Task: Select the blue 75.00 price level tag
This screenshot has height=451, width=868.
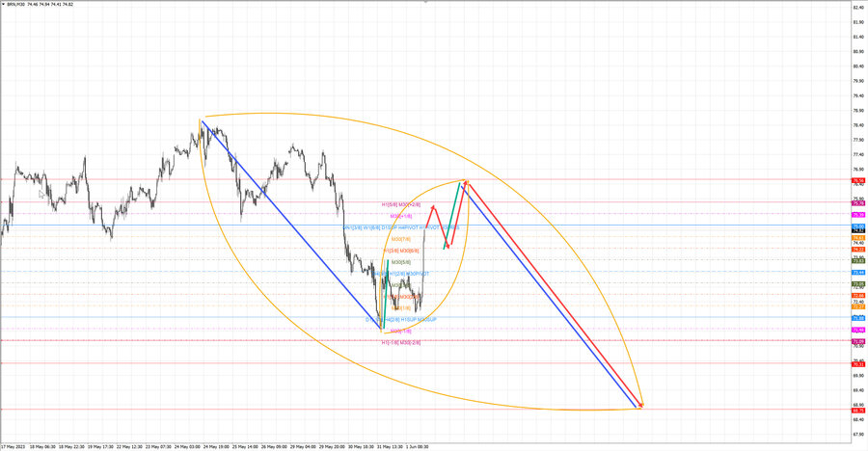Action: (x=858, y=225)
